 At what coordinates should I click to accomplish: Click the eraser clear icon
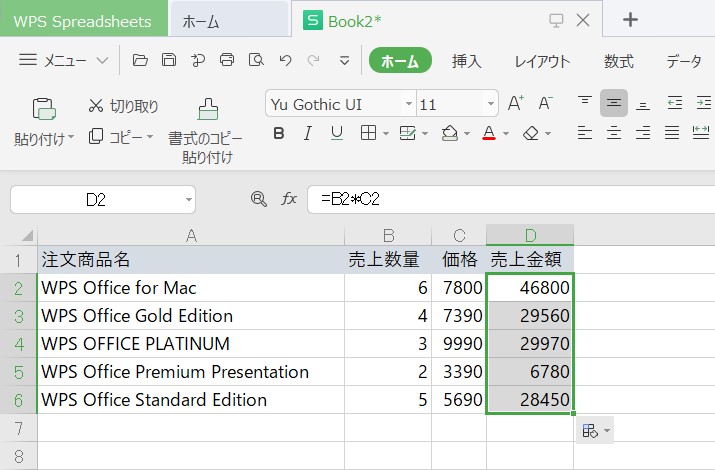click(531, 133)
